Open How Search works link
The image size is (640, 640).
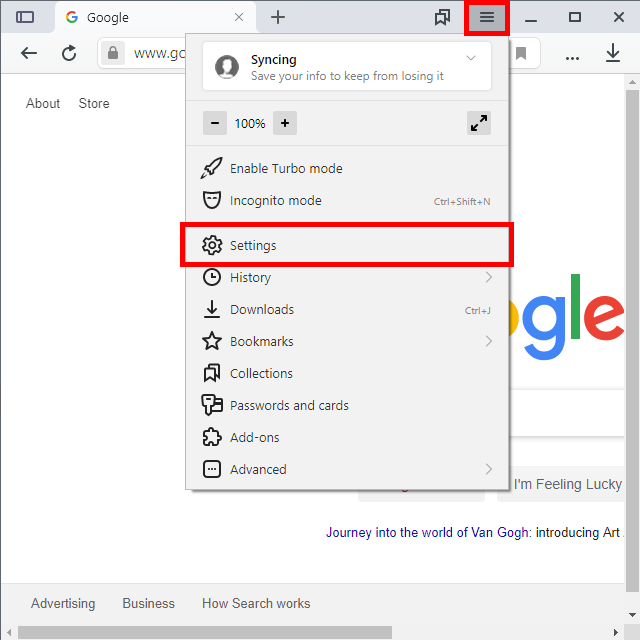coord(256,603)
